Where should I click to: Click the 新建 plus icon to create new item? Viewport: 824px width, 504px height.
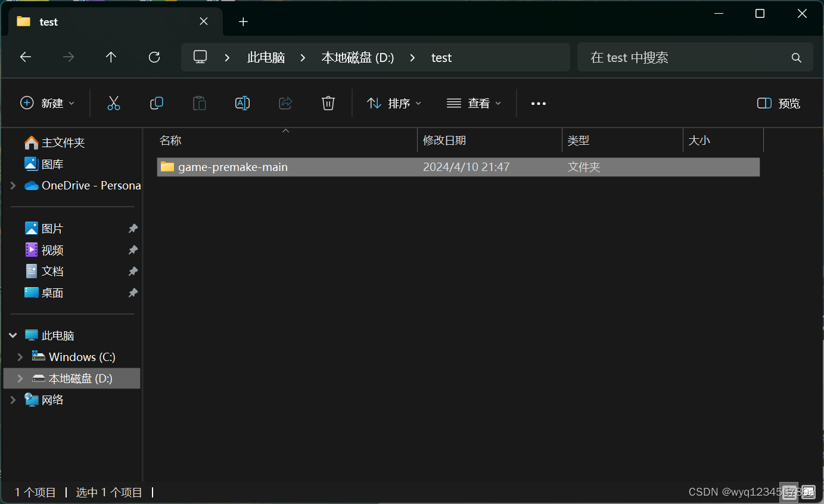point(27,102)
